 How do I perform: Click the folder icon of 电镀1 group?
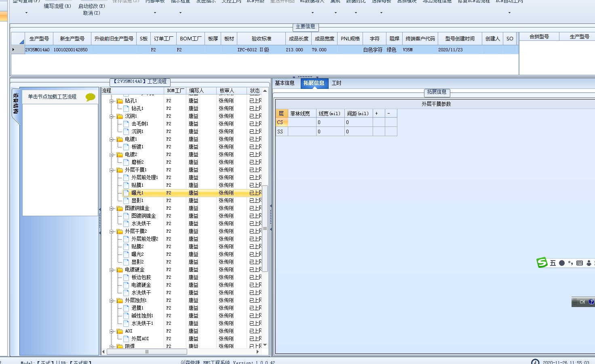pos(120,139)
